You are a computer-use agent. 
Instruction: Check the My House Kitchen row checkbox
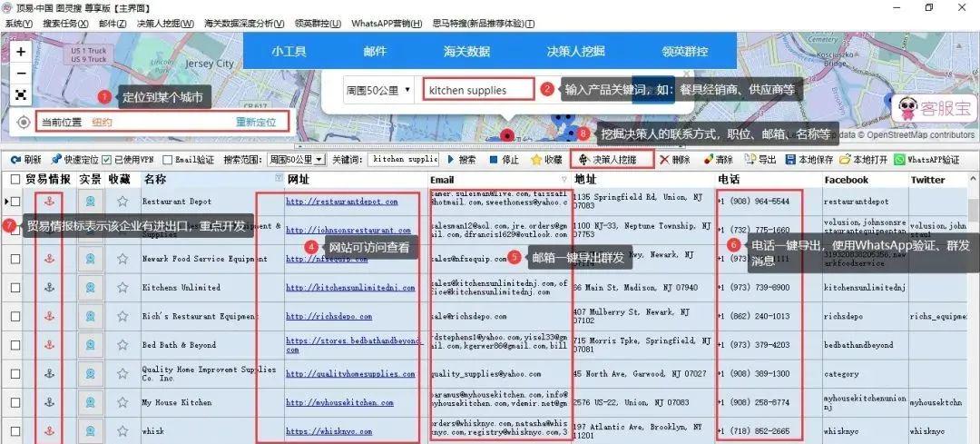[15, 403]
